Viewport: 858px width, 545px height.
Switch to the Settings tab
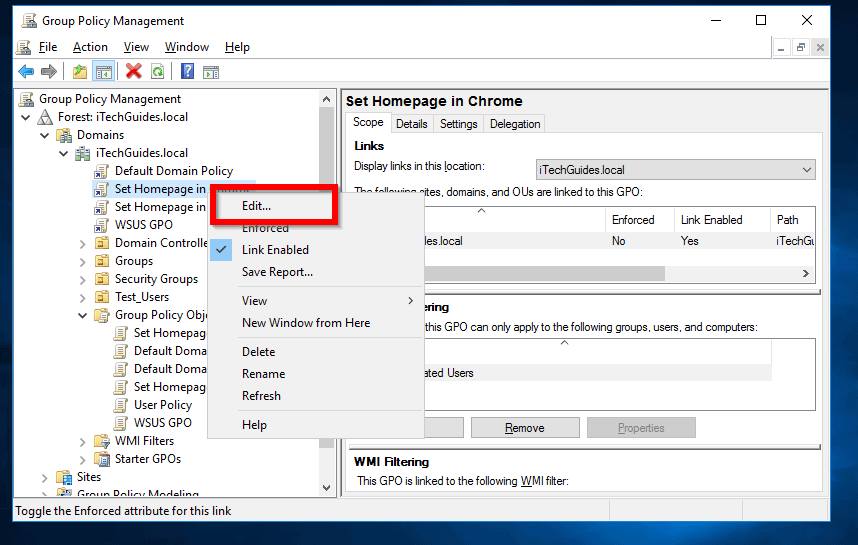(x=459, y=124)
